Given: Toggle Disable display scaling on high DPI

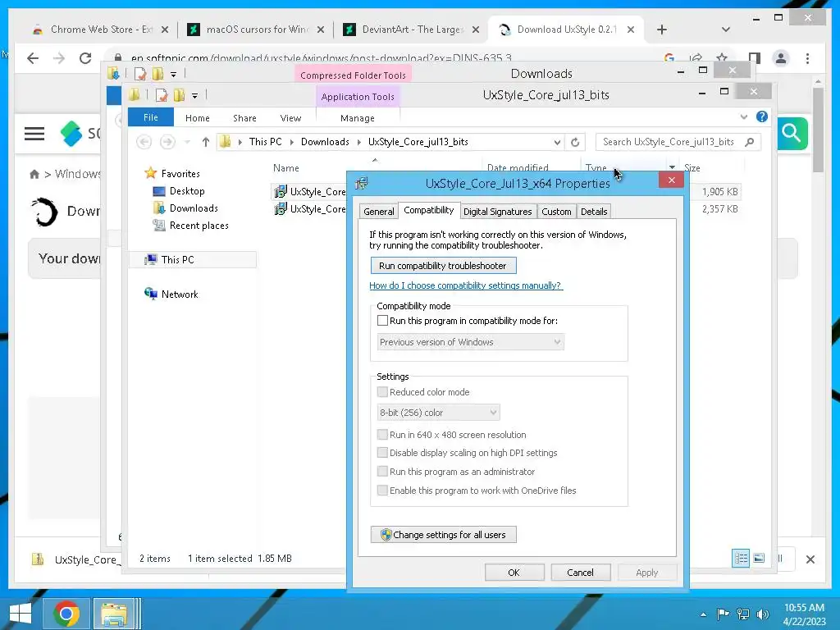Looking at the screenshot, I should pyautogui.click(x=382, y=453).
